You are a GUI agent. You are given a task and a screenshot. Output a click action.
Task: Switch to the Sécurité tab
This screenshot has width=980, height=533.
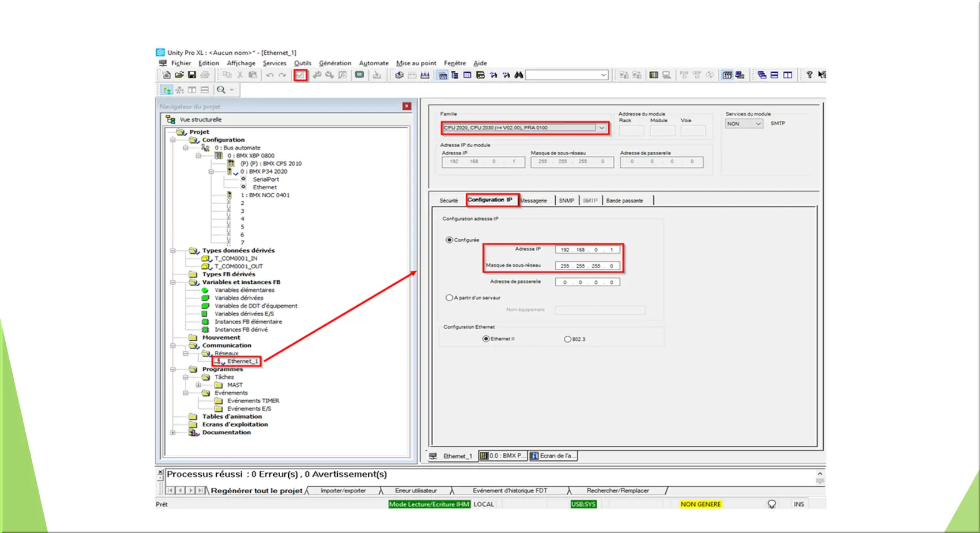tap(448, 201)
